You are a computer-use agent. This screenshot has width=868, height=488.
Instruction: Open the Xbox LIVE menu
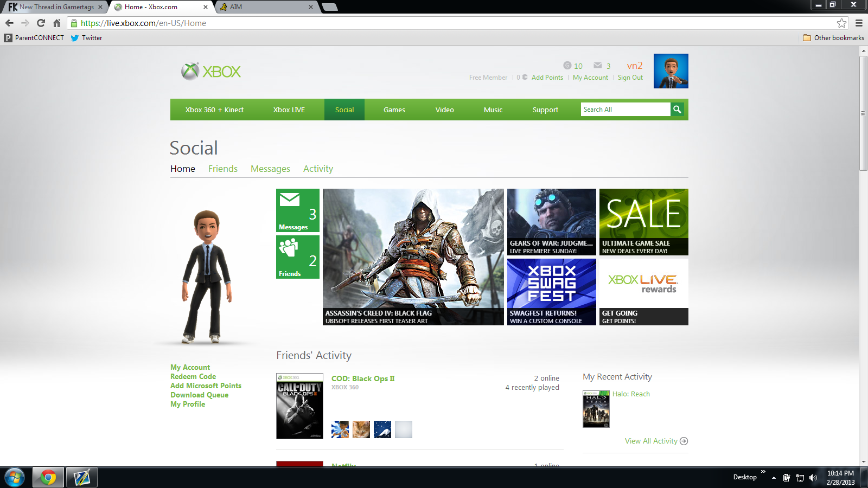pos(289,110)
